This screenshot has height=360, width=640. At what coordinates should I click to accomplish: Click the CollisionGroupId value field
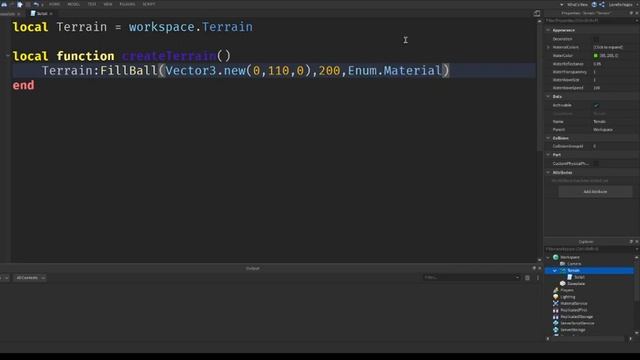(x=615, y=146)
